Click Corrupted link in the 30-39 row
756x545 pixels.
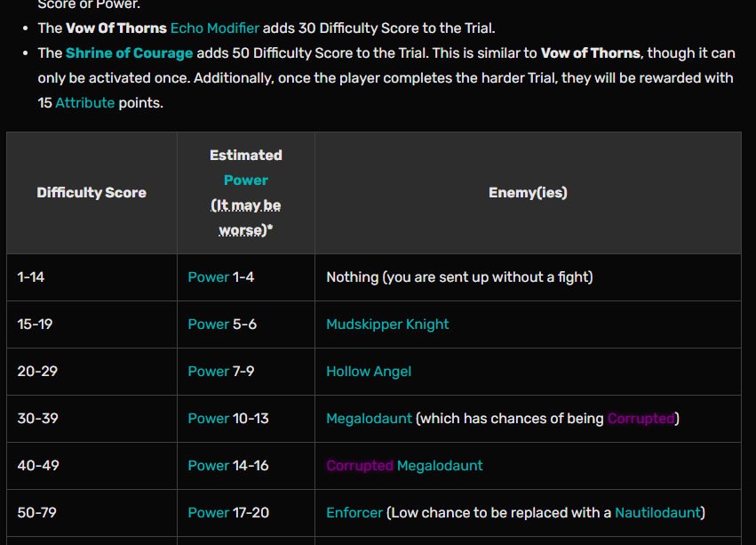tap(641, 419)
